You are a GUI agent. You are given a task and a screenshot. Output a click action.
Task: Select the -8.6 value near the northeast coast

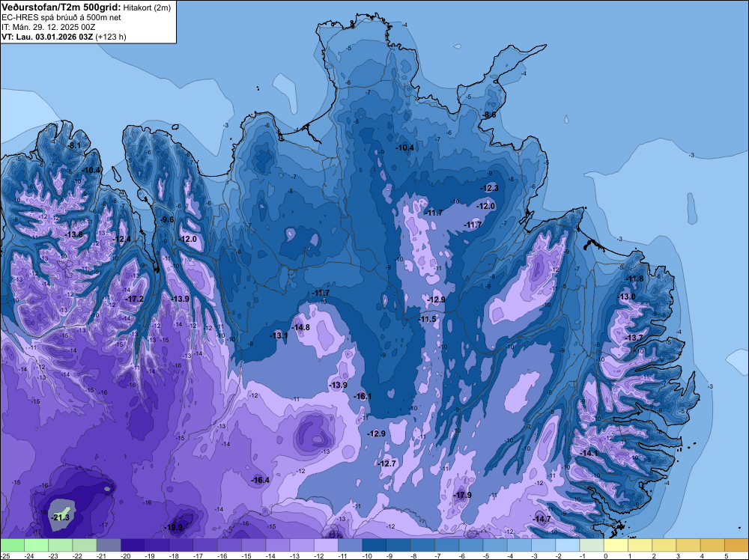tap(488, 115)
